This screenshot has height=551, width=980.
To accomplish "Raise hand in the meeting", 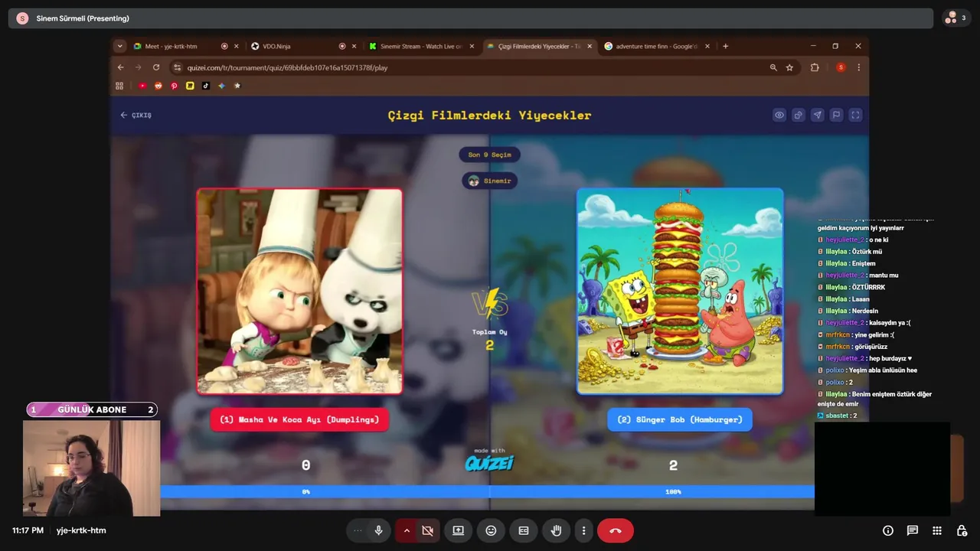I will [557, 530].
